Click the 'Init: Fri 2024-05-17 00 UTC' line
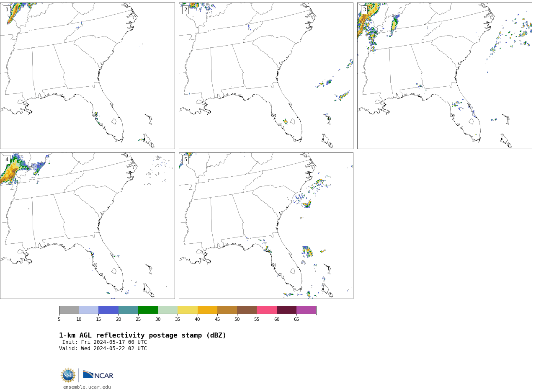This screenshot has width=536, height=392. [105, 342]
